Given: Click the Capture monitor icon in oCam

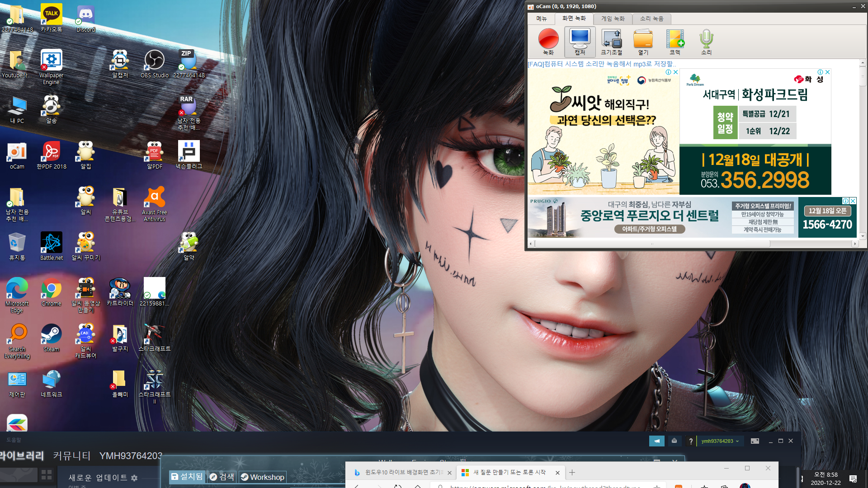Looking at the screenshot, I should click(x=580, y=39).
